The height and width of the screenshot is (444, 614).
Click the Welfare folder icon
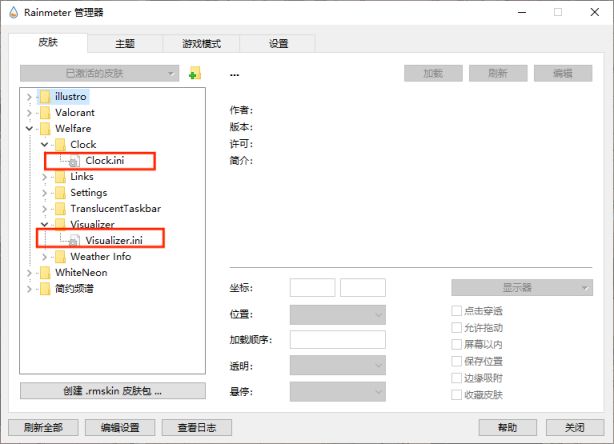coord(45,128)
